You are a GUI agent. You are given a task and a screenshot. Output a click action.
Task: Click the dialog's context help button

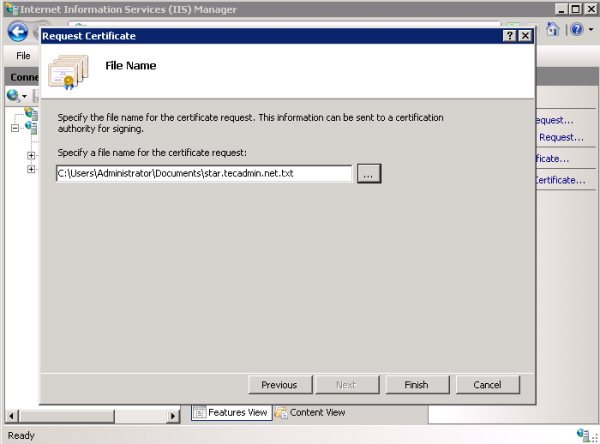(x=509, y=36)
